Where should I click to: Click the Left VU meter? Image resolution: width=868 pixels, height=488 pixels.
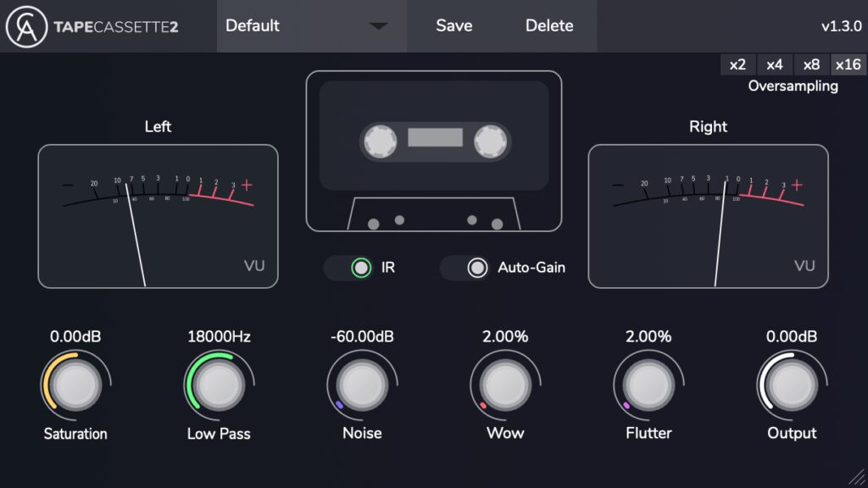158,216
